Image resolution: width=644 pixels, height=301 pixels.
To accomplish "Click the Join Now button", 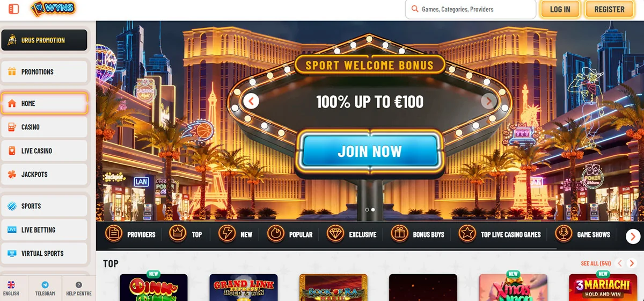I will (370, 151).
